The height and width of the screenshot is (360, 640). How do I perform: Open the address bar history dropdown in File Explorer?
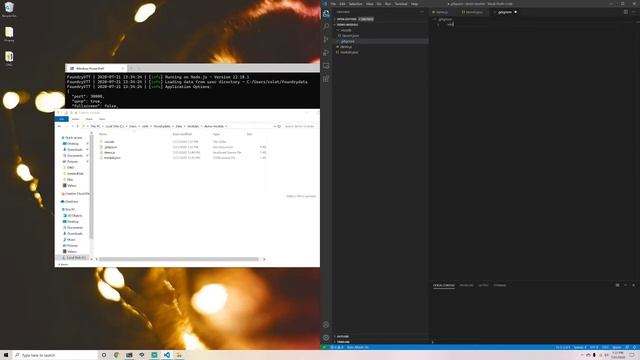274,127
